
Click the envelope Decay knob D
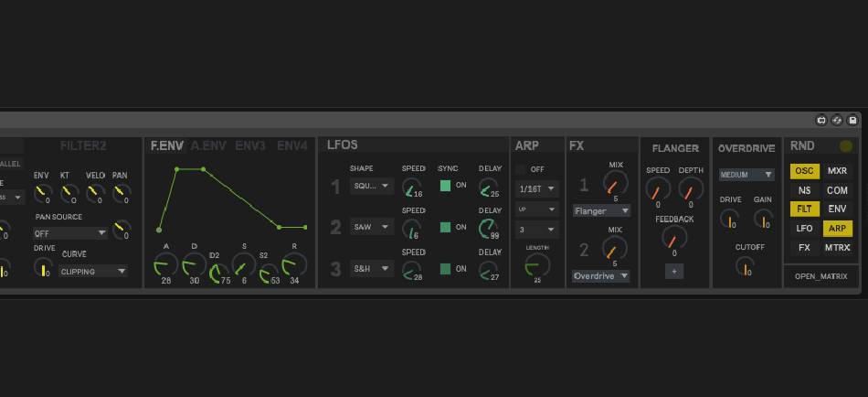point(195,265)
